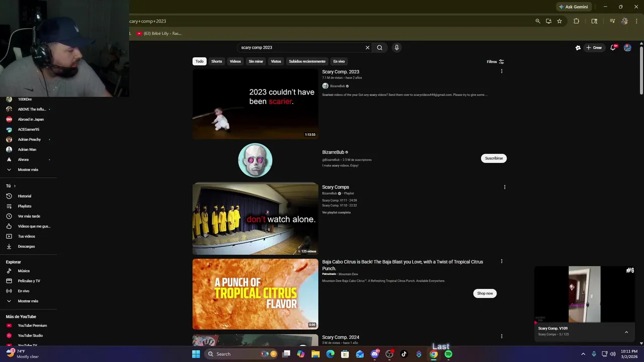
Task: Open Ver más tarde in sidebar
Action: tap(28, 216)
